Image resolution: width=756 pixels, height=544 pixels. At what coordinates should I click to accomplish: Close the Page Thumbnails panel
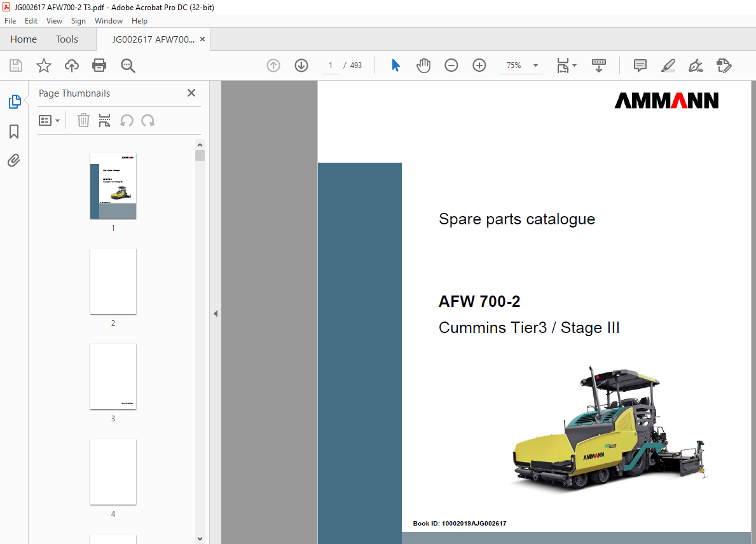coord(191,93)
